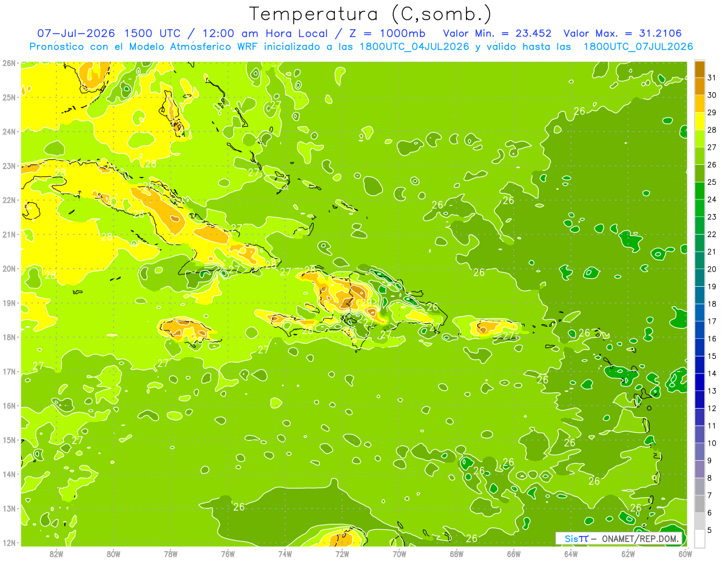The image size is (728, 562).
Task: Click the '14N' latitude axis label
Action: pyautogui.click(x=8, y=474)
